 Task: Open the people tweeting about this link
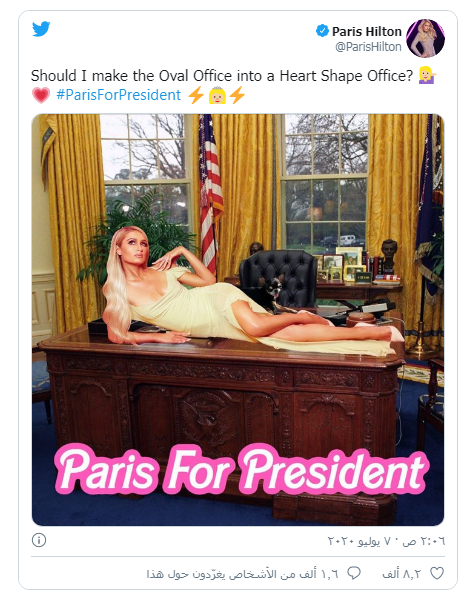(243, 574)
